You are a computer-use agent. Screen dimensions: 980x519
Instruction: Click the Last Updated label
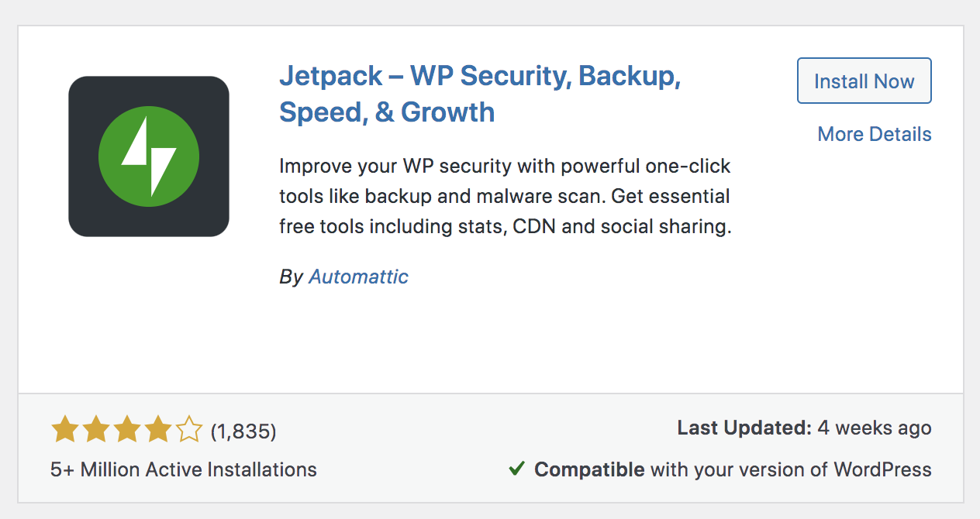point(744,428)
